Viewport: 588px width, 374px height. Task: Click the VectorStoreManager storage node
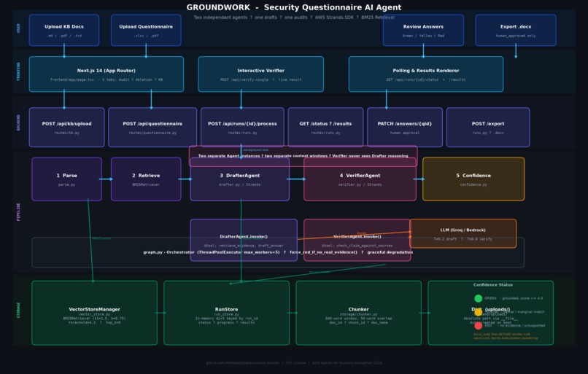tap(95, 313)
